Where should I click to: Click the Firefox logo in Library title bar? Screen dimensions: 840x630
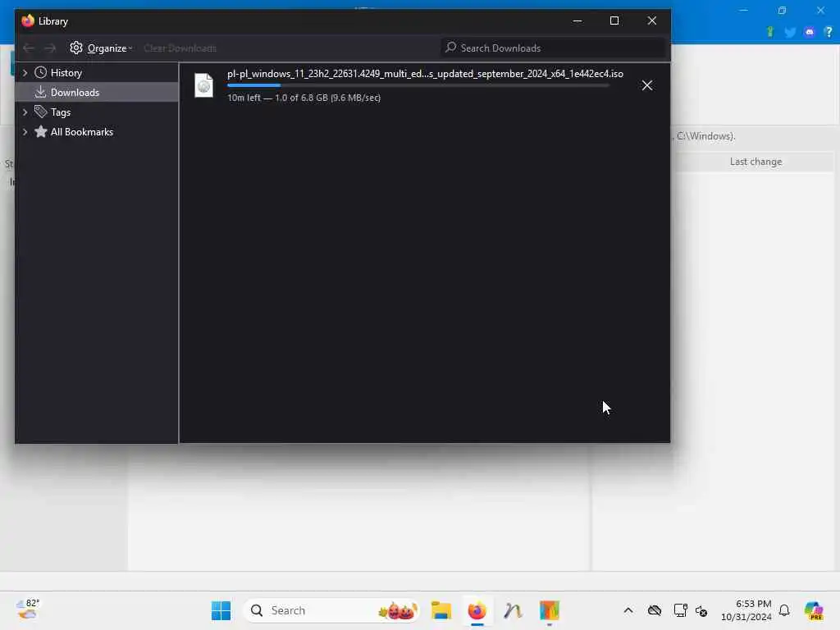pos(28,21)
